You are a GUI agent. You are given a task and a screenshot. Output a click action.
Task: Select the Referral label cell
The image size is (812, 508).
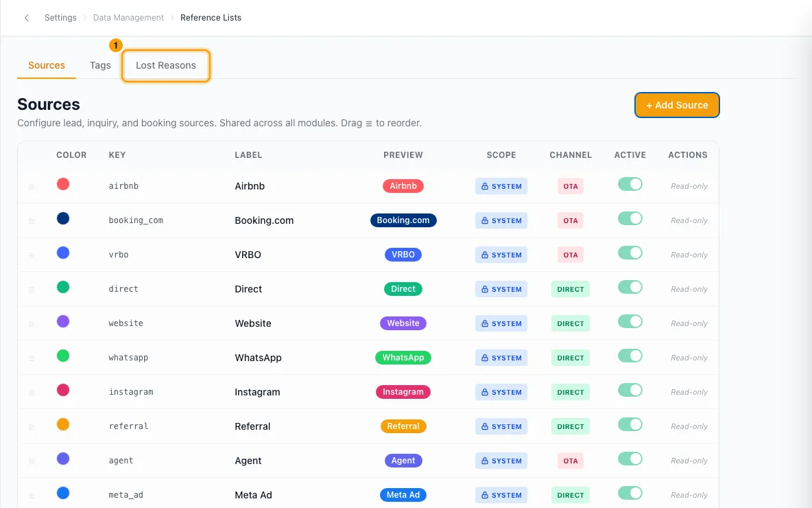point(252,426)
